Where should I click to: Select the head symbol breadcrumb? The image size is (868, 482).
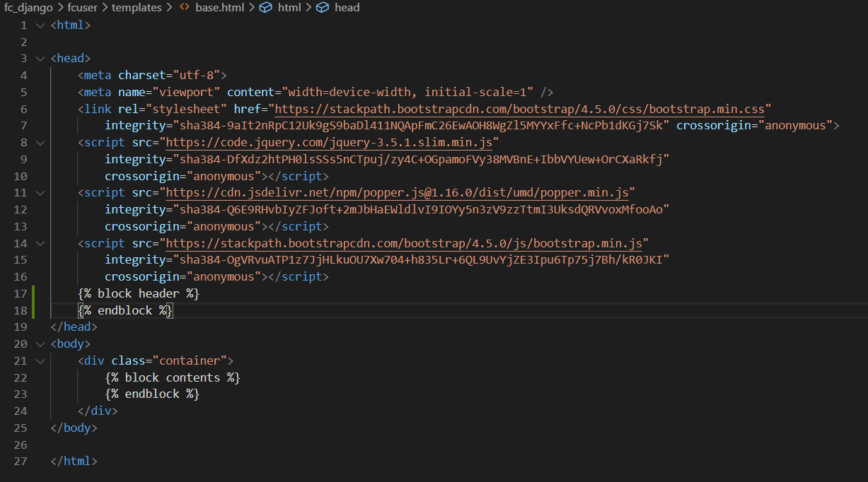347,8
